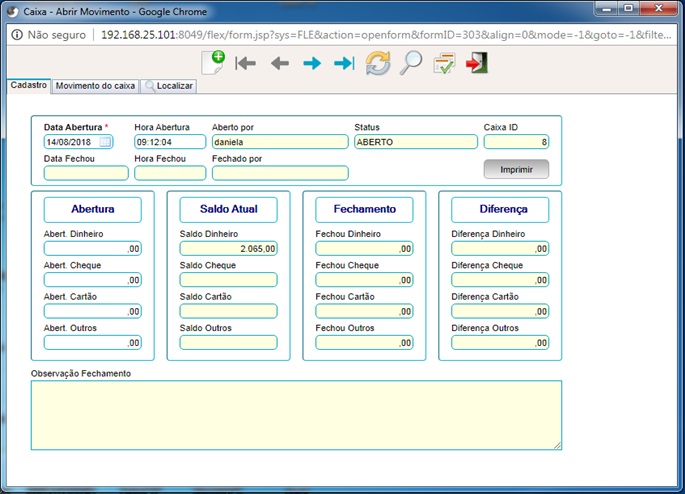Click the Status field showing ABERTO
Image resolution: width=685 pixels, height=494 pixels.
416,142
